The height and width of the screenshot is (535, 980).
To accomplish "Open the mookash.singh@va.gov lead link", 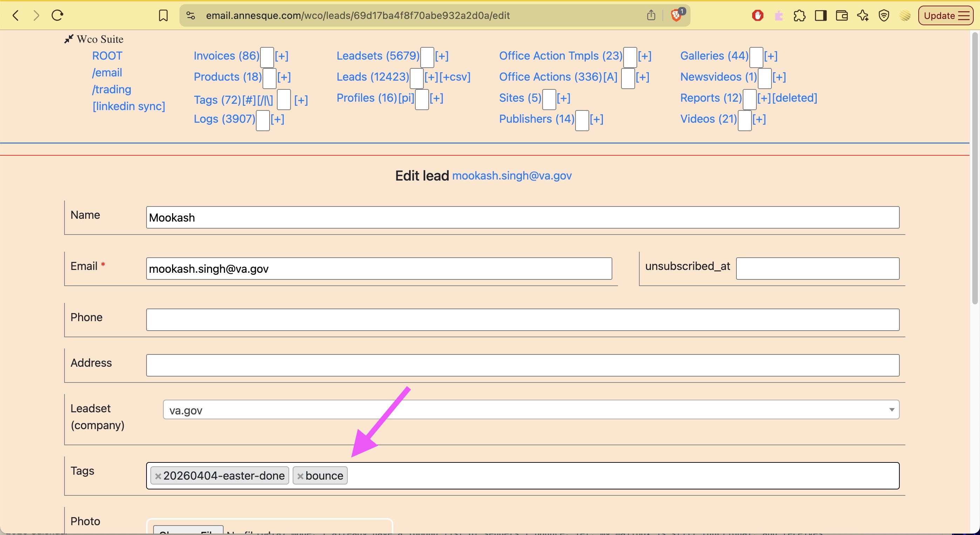I will (512, 175).
